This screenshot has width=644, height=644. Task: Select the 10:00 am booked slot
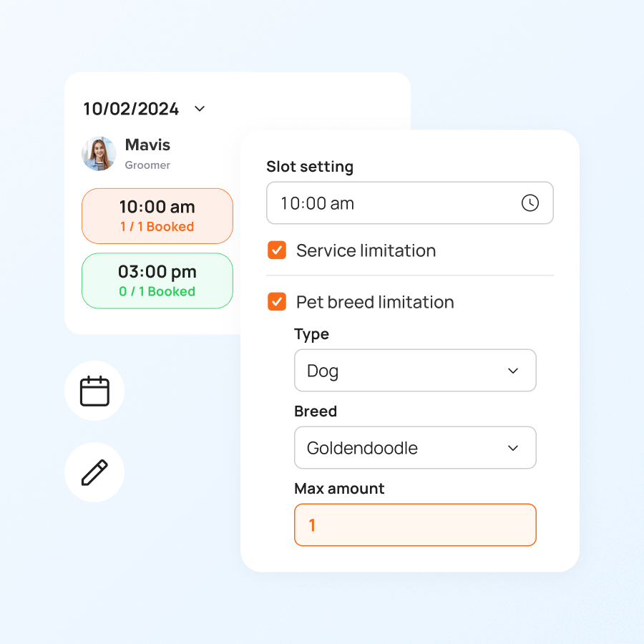point(157,216)
